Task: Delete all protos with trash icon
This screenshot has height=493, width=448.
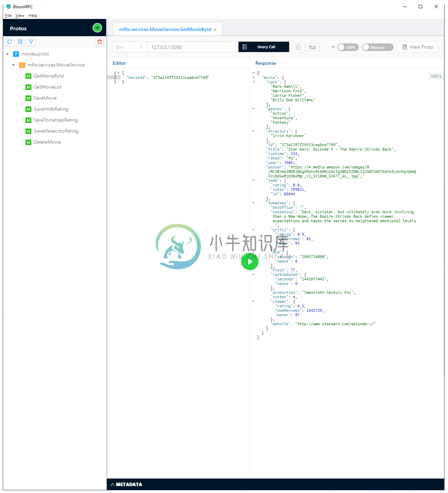Action: point(100,42)
